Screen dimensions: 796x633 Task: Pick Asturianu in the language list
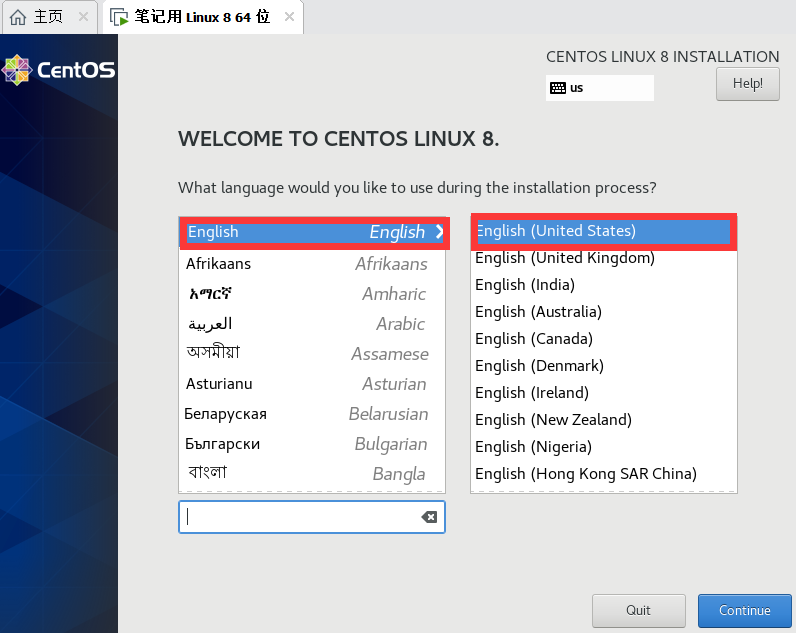point(312,384)
